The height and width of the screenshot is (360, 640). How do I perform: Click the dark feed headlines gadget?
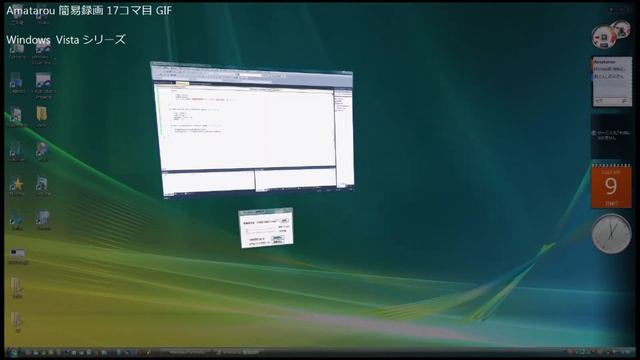[611, 136]
